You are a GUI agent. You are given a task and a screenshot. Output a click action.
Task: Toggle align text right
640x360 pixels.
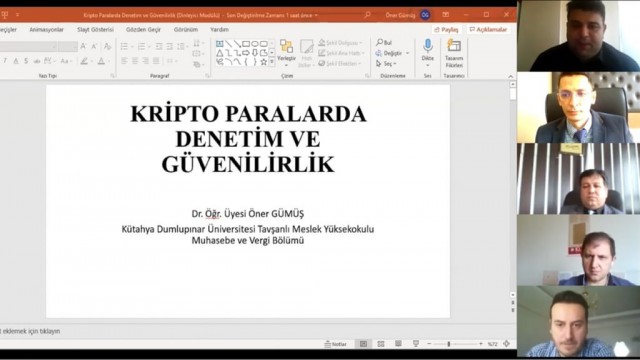tap(145, 61)
